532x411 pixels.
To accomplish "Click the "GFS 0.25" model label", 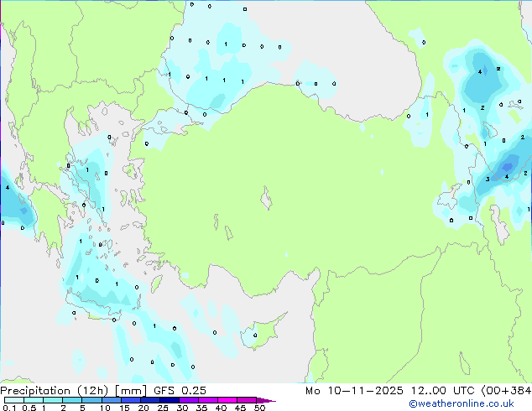I will [x=180, y=391].
